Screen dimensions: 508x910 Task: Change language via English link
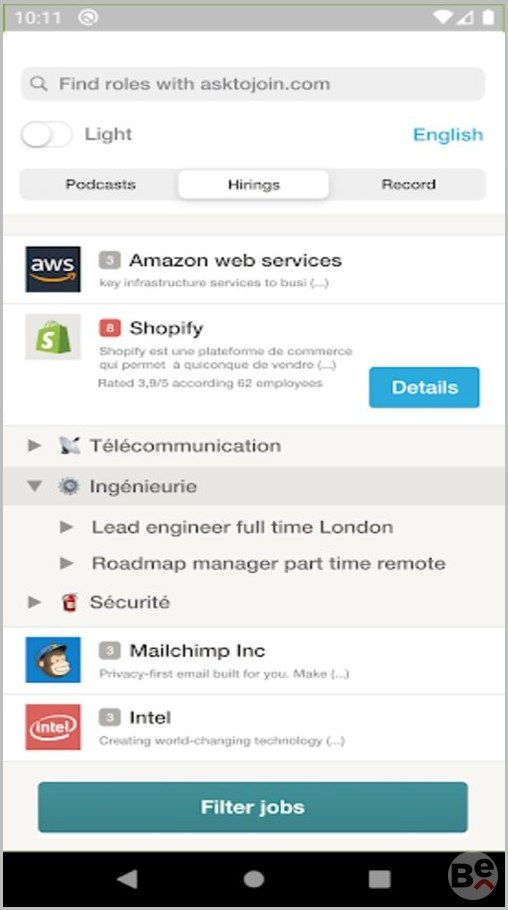click(x=448, y=135)
